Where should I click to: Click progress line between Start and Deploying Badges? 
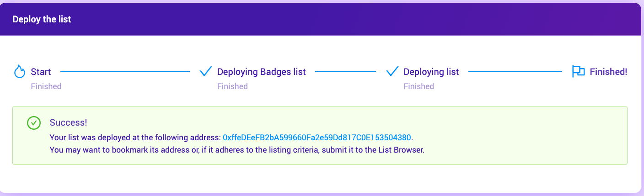(x=125, y=72)
